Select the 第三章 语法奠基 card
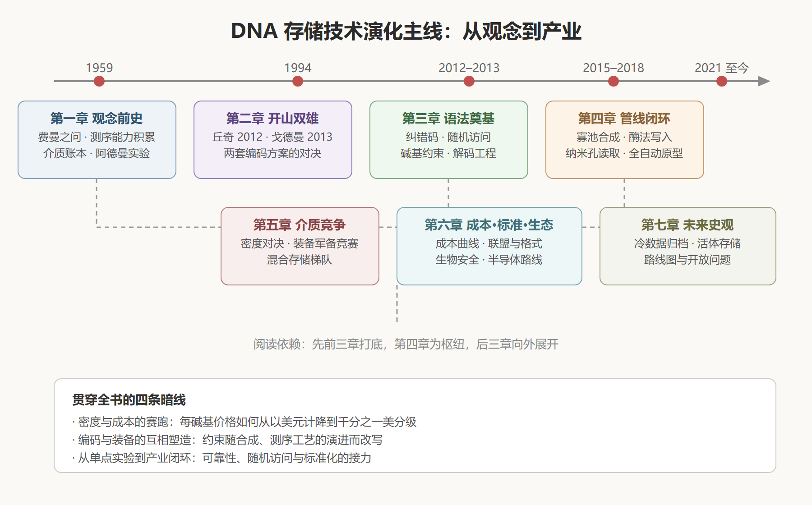The height and width of the screenshot is (505, 812). tap(449, 140)
